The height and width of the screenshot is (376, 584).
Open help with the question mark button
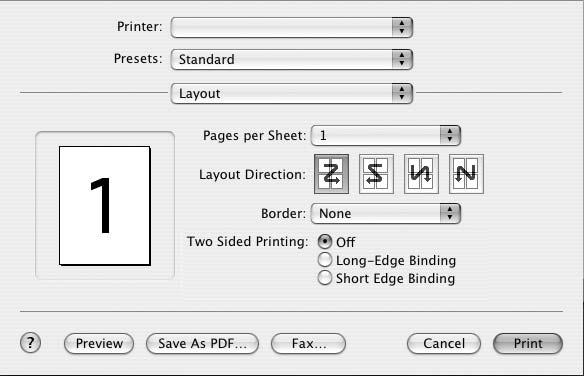tap(30, 343)
